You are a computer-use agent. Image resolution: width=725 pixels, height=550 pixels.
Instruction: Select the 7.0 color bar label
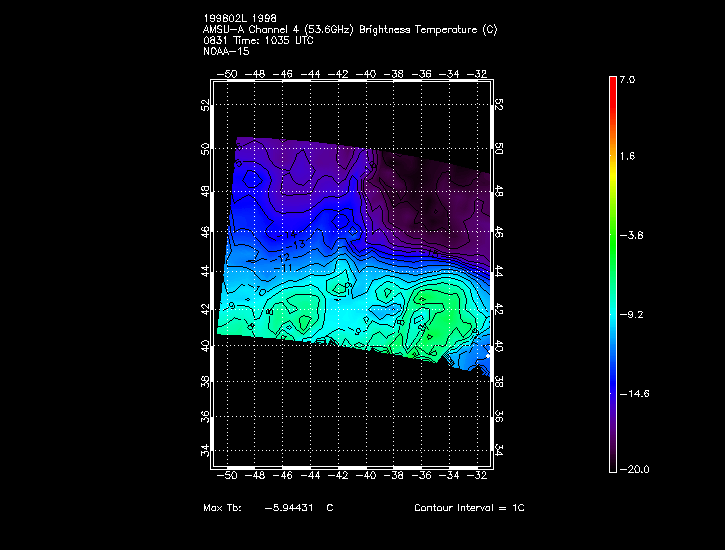[x=626, y=79]
